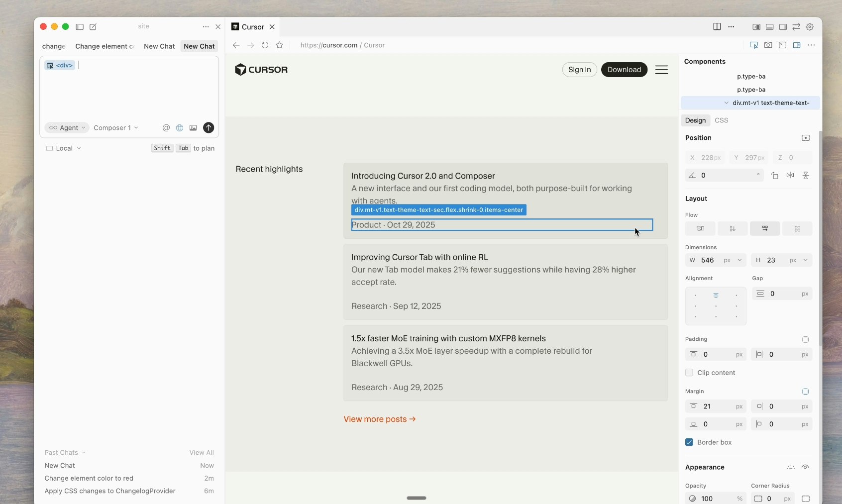842x504 pixels.
Task: Open the Composer 1 model dropdown
Action: [116, 128]
